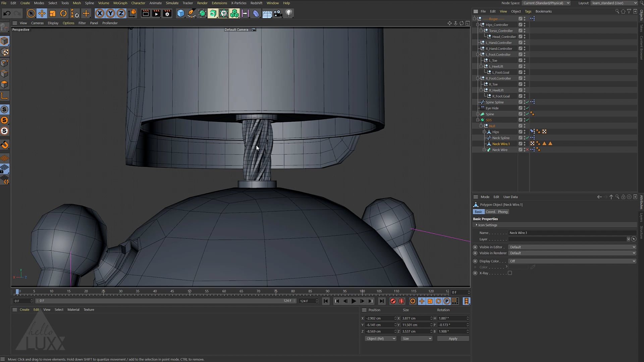Add a Light object via bulb icon
Viewport: 644px width, 362px height.
pyautogui.click(x=288, y=13)
